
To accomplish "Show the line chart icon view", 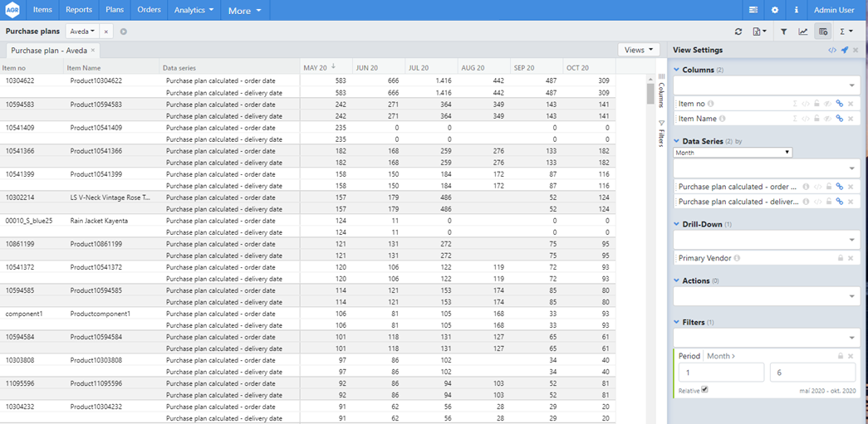I will click(x=803, y=32).
